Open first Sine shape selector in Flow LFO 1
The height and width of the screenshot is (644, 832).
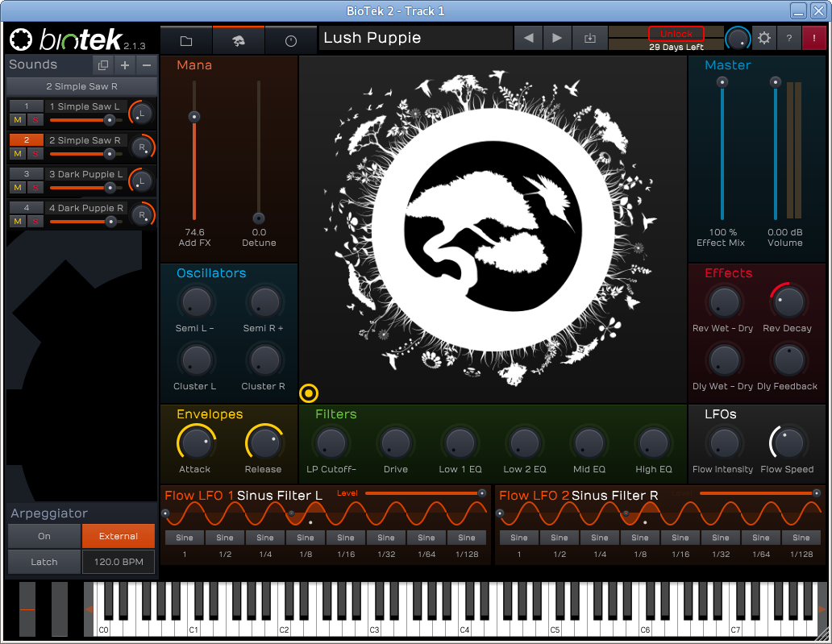184,538
